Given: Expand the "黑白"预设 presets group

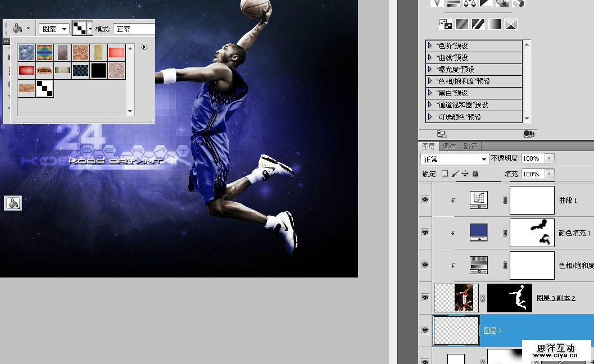Looking at the screenshot, I should (x=430, y=93).
